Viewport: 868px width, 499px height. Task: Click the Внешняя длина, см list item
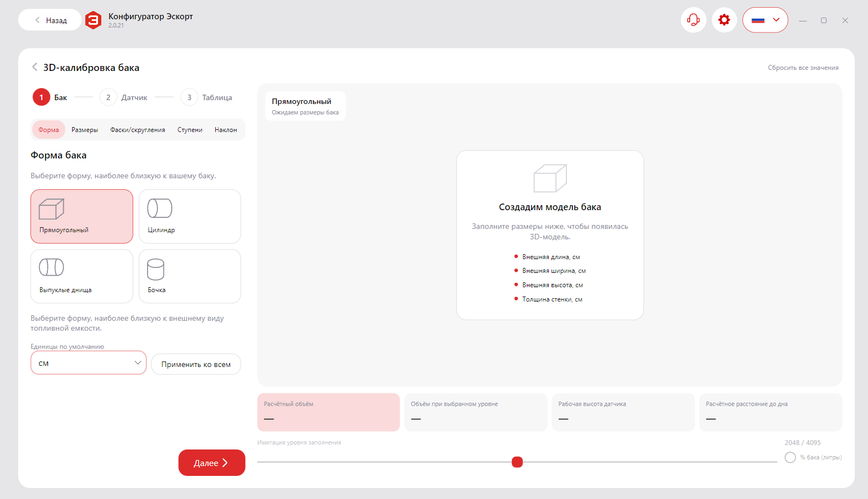point(551,257)
